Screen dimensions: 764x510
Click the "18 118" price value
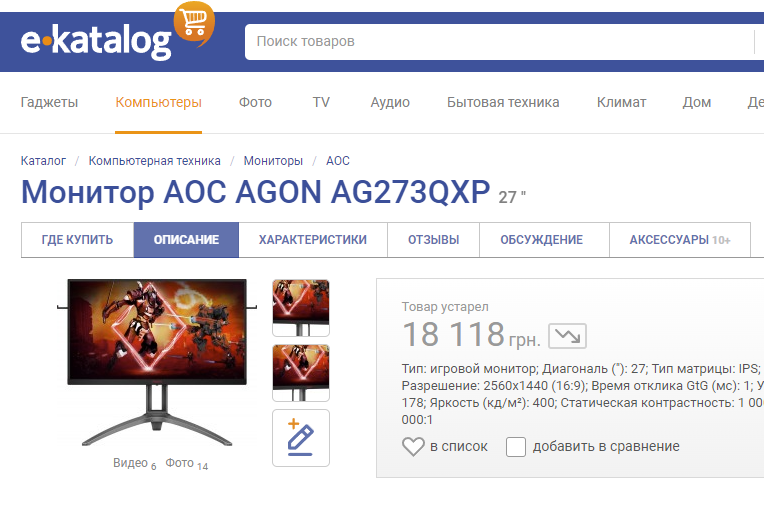453,334
